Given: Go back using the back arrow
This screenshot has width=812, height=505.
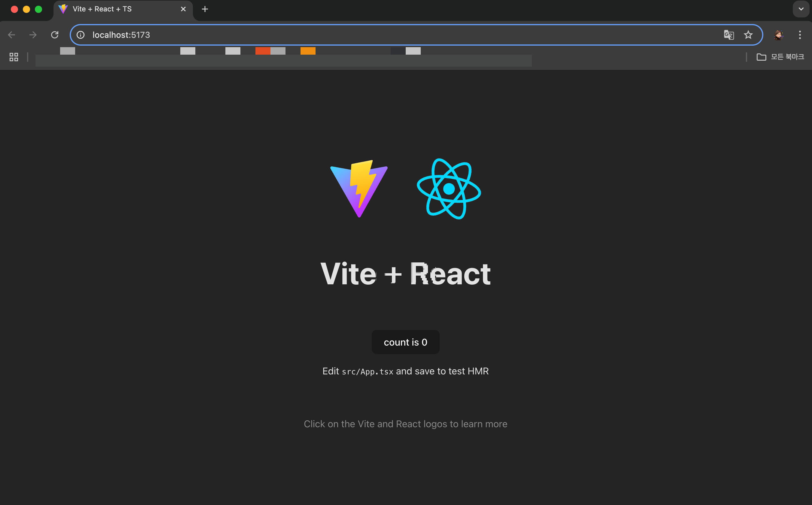Looking at the screenshot, I should pos(12,35).
